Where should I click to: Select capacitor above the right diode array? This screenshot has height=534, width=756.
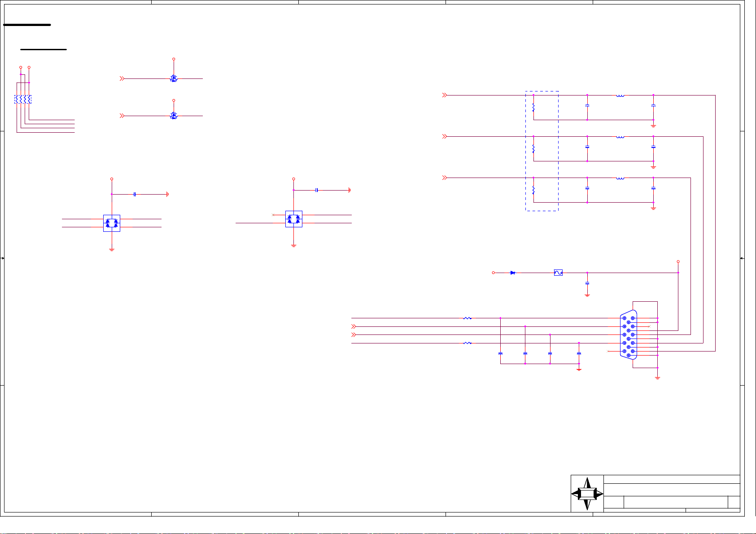pos(317,190)
